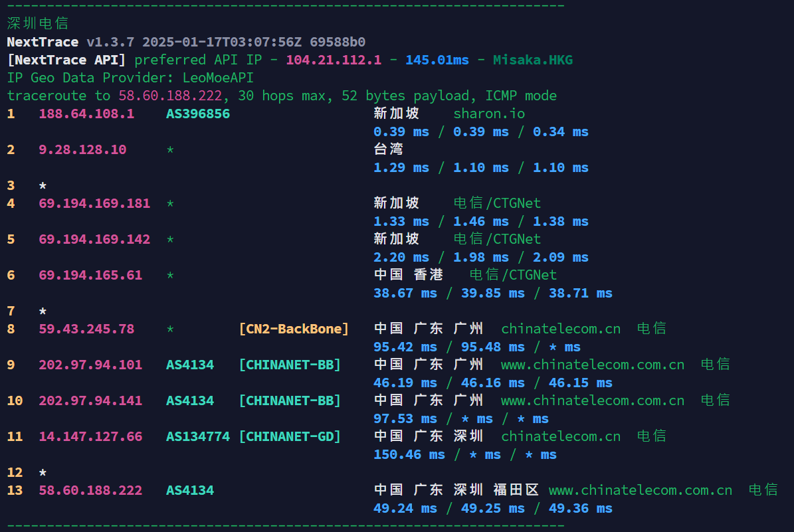Click hop 2 IP 9.28.128.10
The width and height of the screenshot is (794, 532).
[82, 150]
